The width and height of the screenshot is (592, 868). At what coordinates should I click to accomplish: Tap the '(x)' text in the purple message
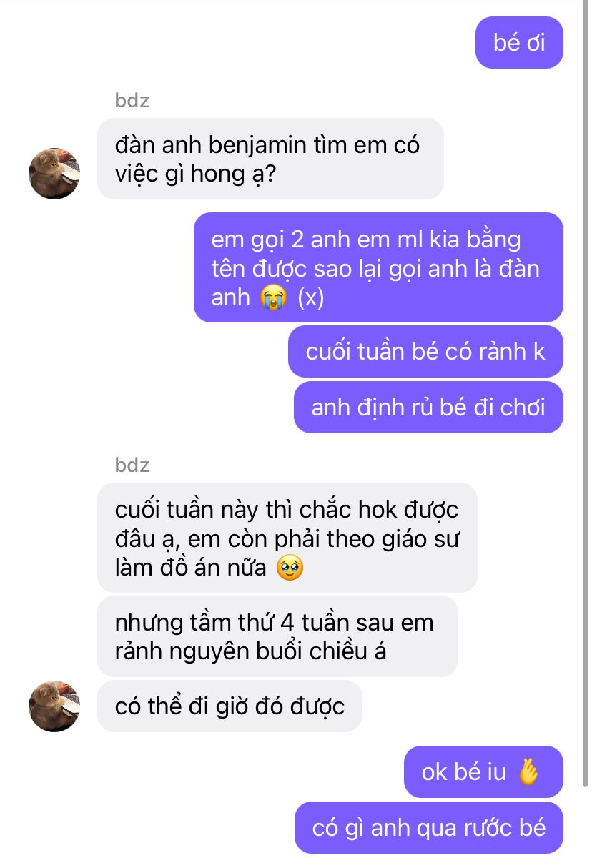[x=311, y=297]
